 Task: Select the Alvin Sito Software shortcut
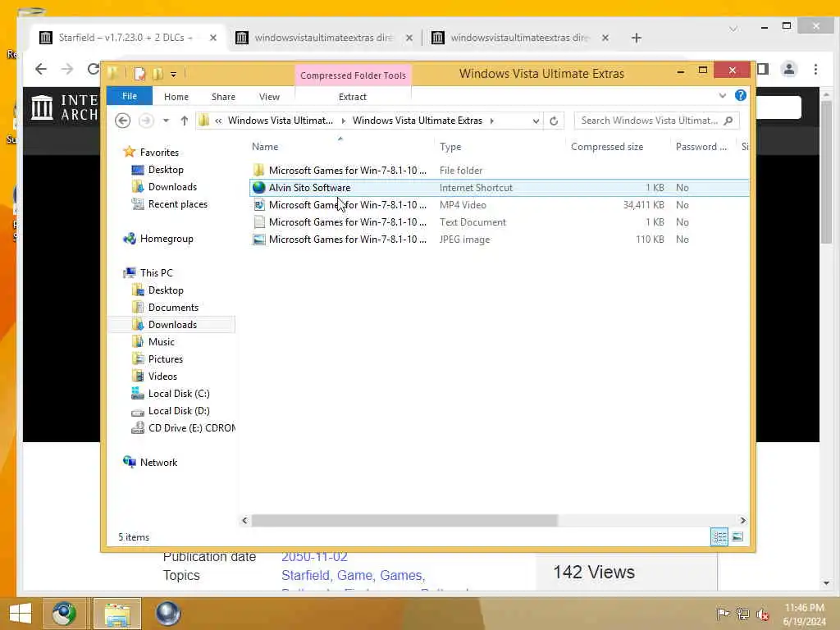point(499,188)
